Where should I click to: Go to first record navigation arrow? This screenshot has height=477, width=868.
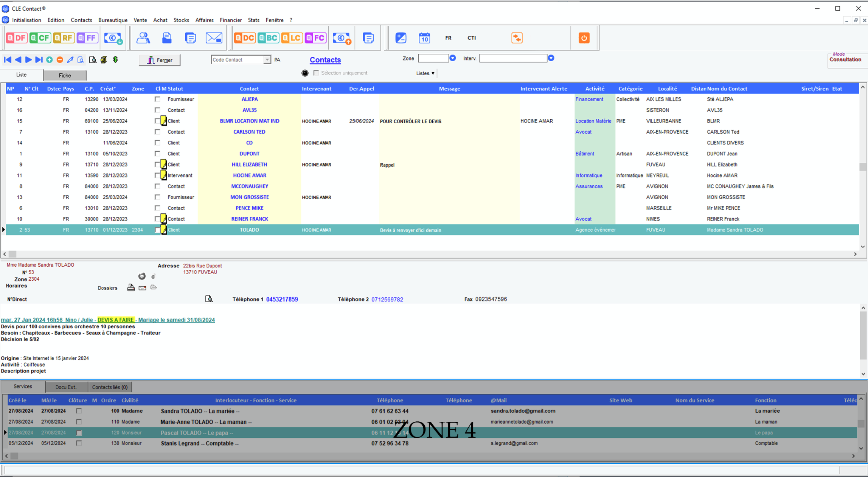(8, 60)
